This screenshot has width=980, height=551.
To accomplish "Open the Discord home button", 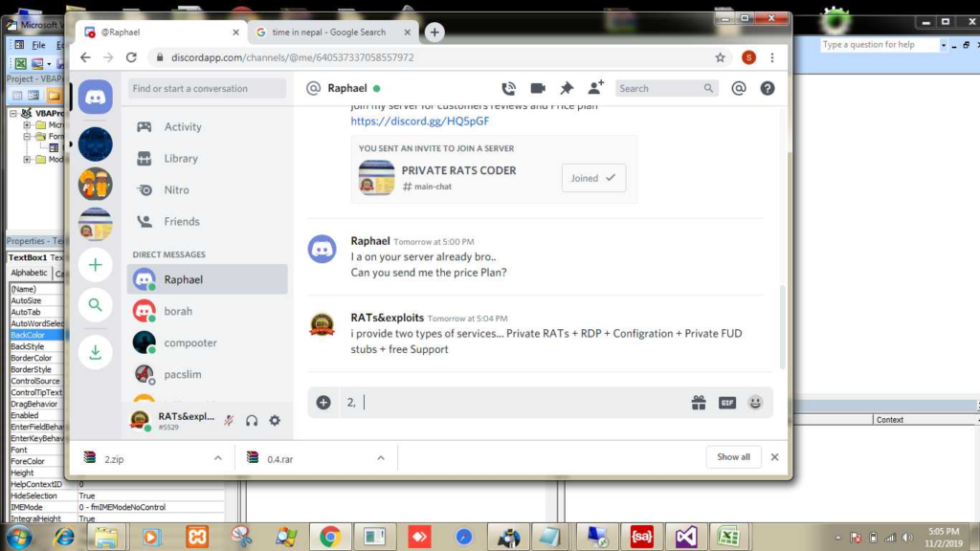I will pos(95,97).
